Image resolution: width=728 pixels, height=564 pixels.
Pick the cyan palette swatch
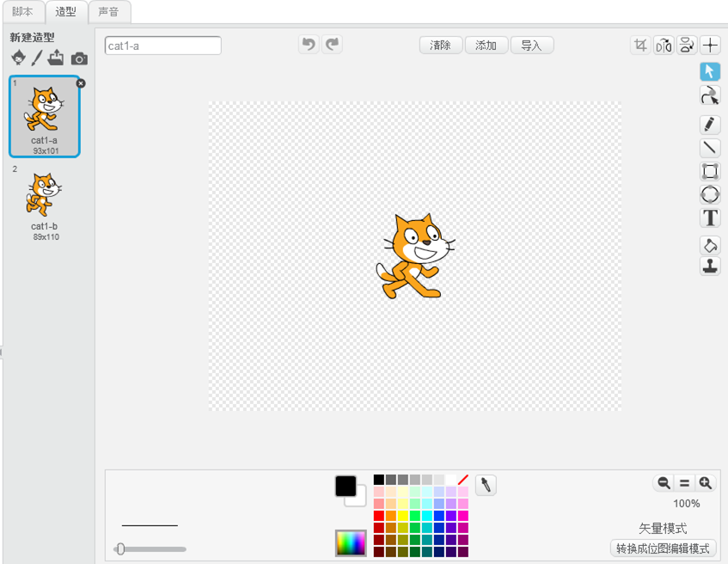[x=427, y=516]
